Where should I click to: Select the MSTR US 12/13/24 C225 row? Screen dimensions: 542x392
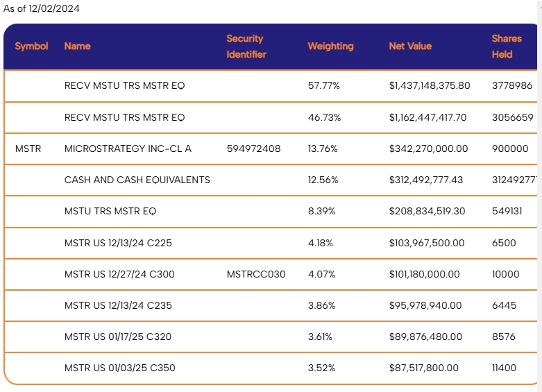click(x=271, y=243)
